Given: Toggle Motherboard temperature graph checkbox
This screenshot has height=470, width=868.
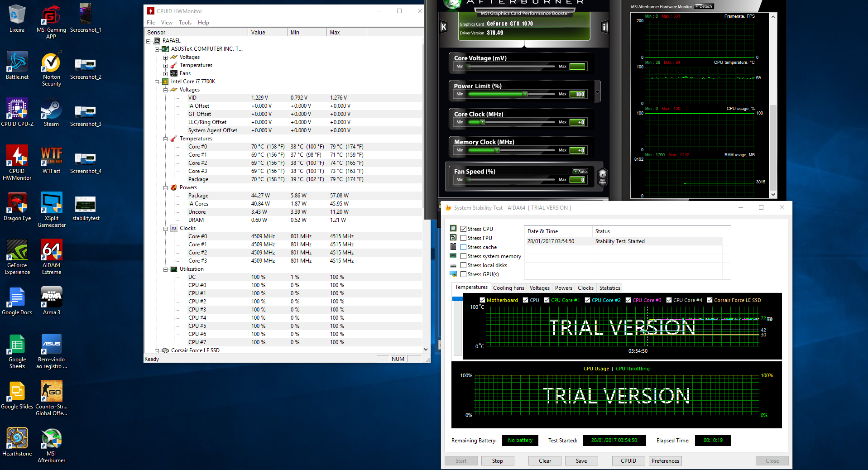Looking at the screenshot, I should click(x=483, y=300).
